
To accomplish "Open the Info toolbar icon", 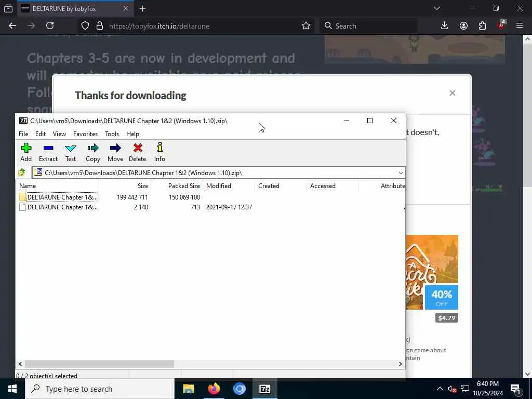I will pos(160,152).
